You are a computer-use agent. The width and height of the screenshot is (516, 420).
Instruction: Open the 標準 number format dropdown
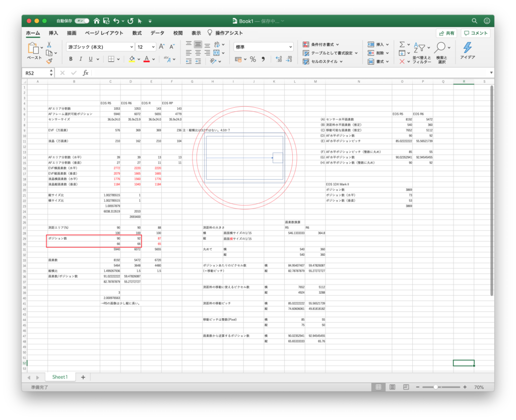[263, 47]
